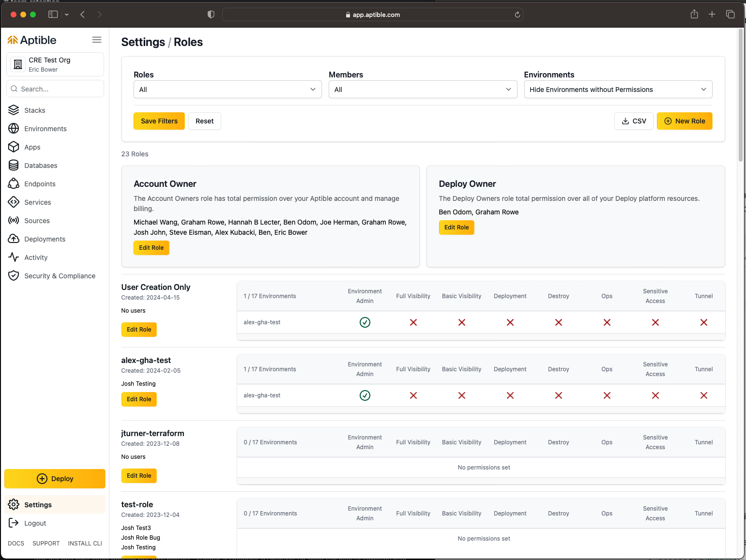Viewport: 746px width, 560px height.
Task: Open the Roles filter dropdown
Action: [228, 90]
